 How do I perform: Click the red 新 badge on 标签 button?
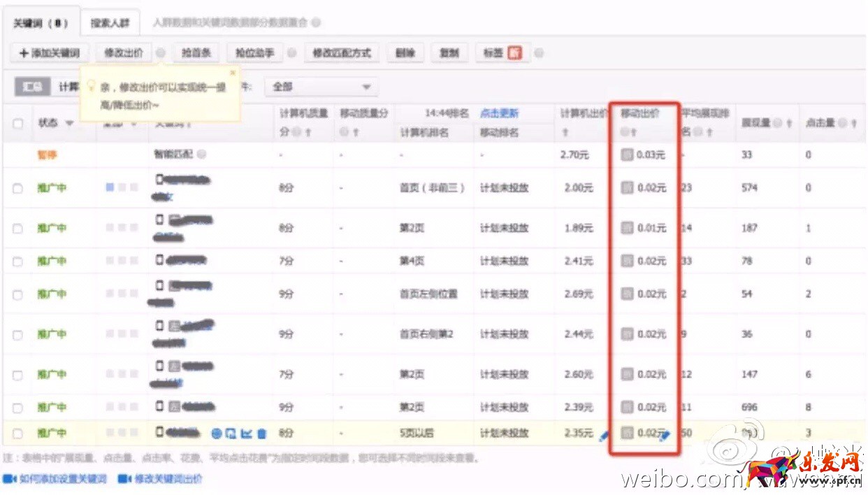515,53
